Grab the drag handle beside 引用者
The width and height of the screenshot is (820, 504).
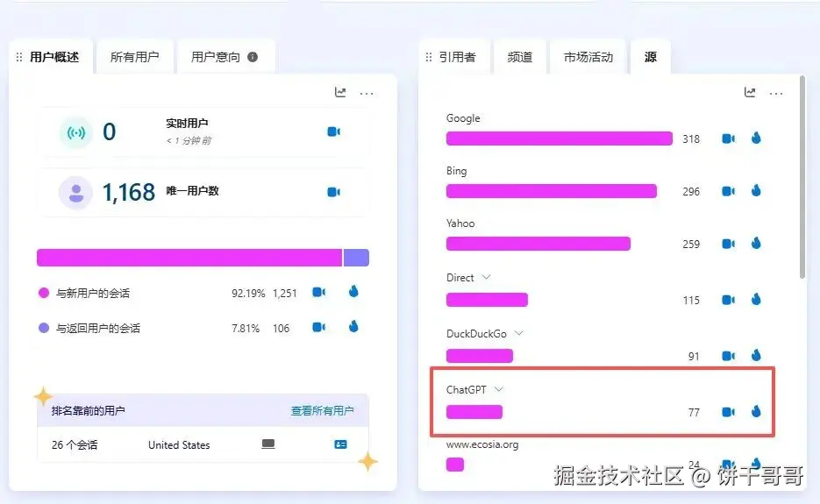(429, 57)
